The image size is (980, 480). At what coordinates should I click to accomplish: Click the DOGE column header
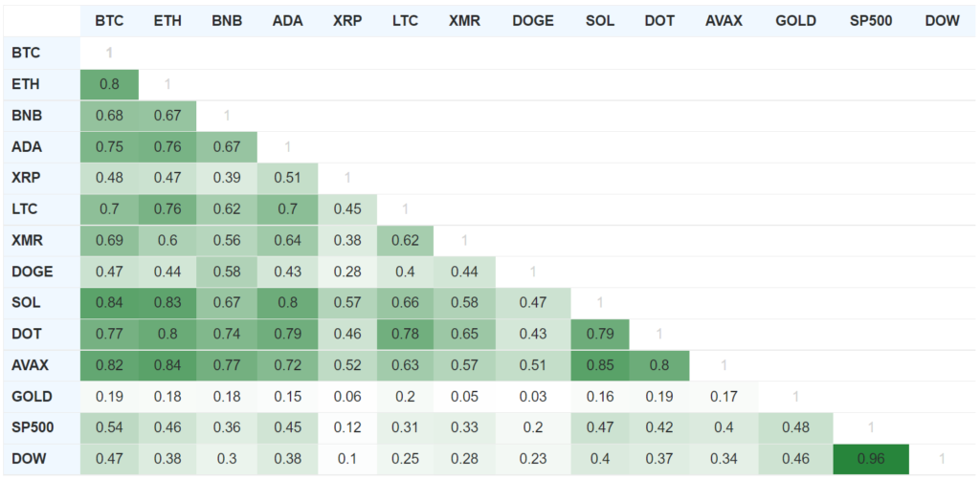click(533, 21)
